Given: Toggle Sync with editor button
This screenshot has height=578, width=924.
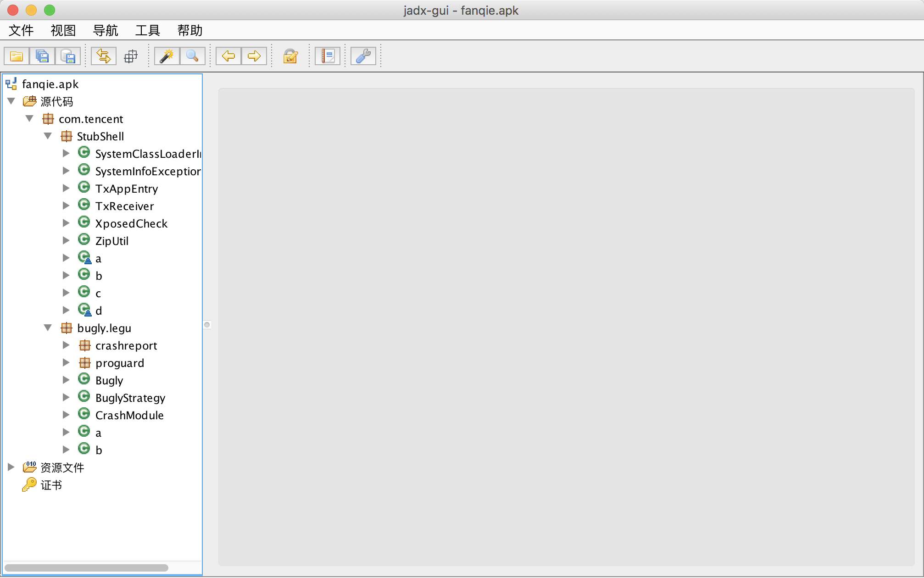Looking at the screenshot, I should pos(104,56).
